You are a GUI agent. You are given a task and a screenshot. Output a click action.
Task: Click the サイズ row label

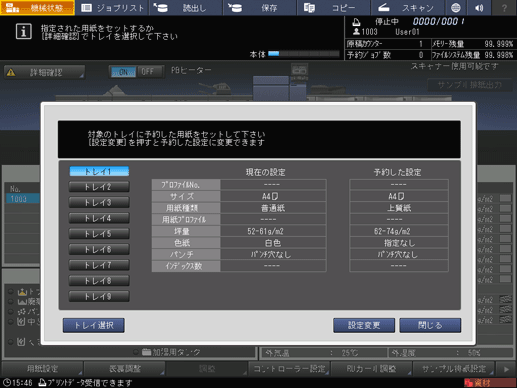click(186, 196)
